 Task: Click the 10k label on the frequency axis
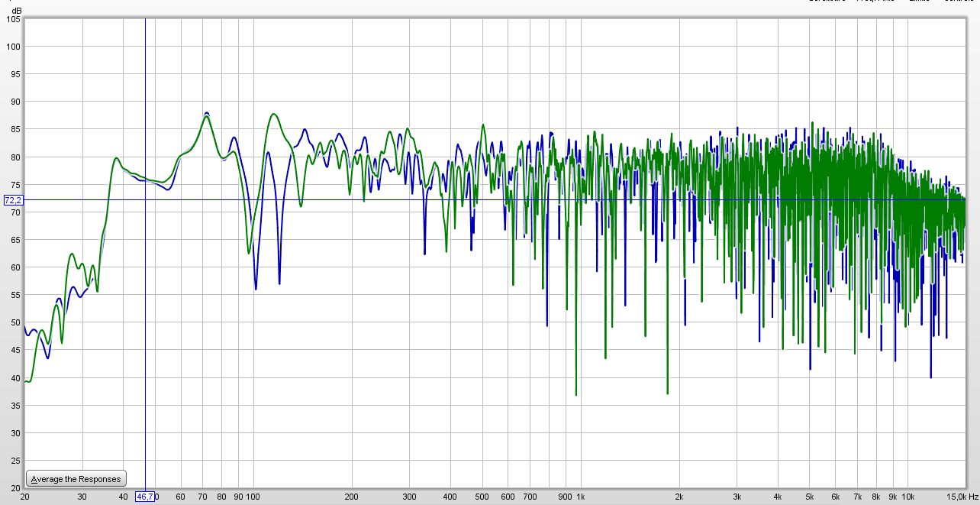tap(907, 497)
